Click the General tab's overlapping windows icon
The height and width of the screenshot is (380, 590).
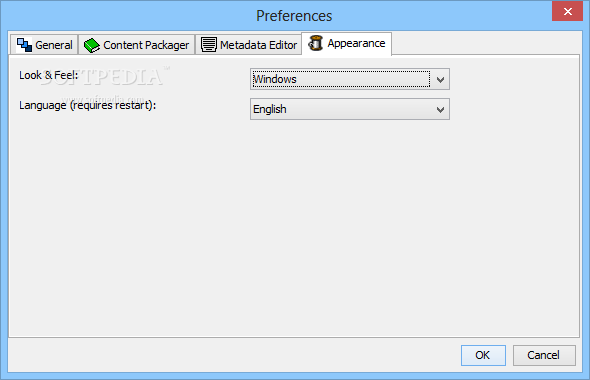tap(24, 45)
